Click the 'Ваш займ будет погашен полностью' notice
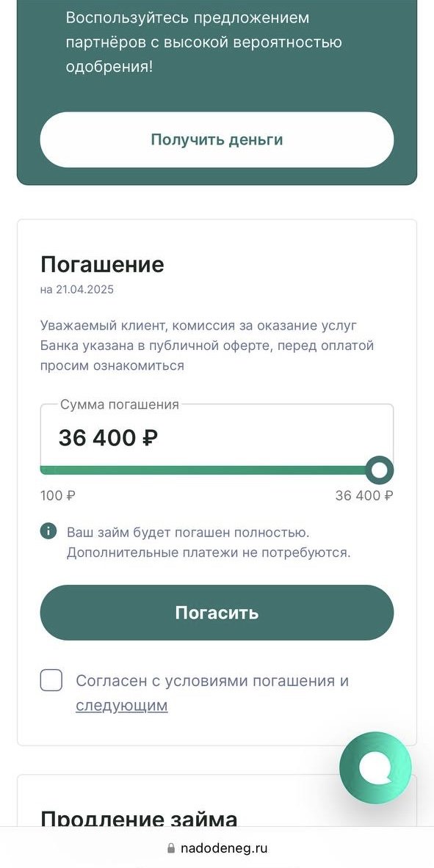Screen dimensions: 434x868 coord(209,542)
